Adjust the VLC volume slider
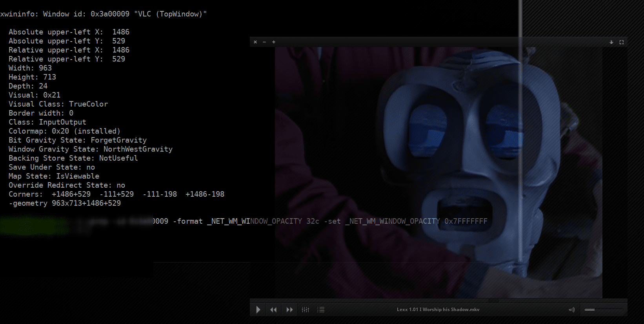Screen dimensions: 644x324 click(x=604, y=310)
